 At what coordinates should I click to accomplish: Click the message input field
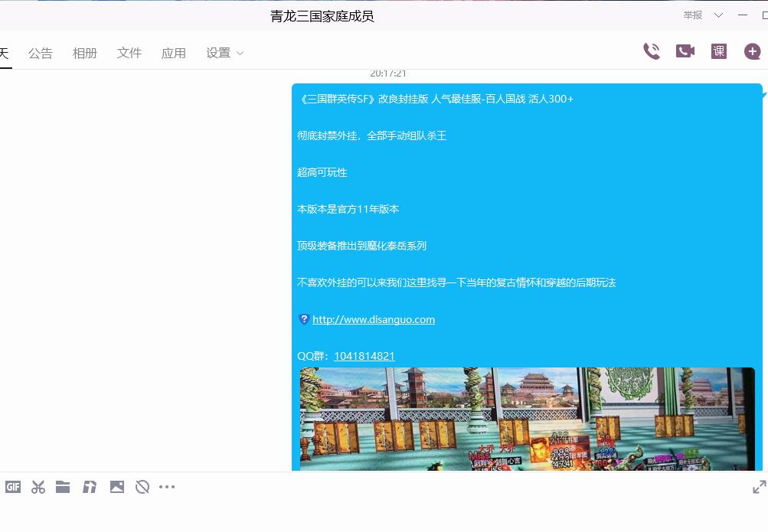[384, 515]
